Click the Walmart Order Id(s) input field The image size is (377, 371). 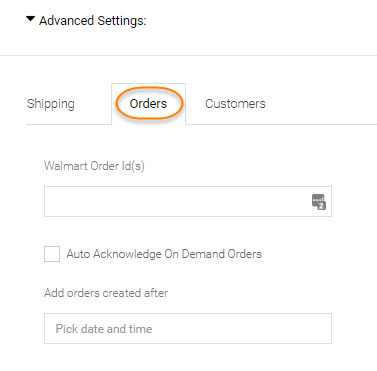(188, 202)
